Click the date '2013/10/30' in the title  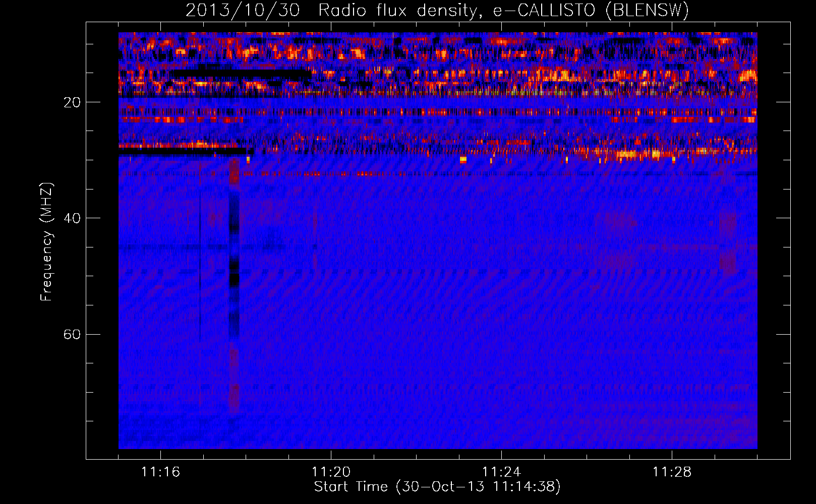pyautogui.click(x=243, y=10)
